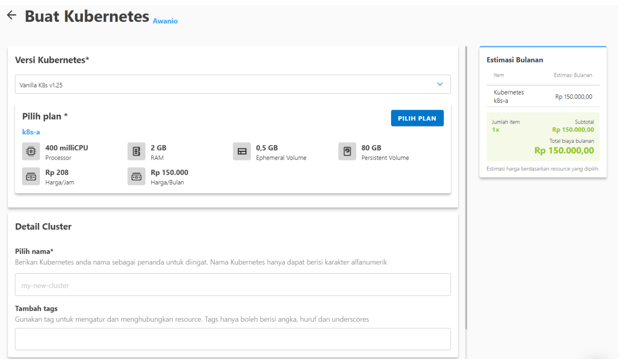Open the Versi Kubernetes dropdown

(227, 84)
